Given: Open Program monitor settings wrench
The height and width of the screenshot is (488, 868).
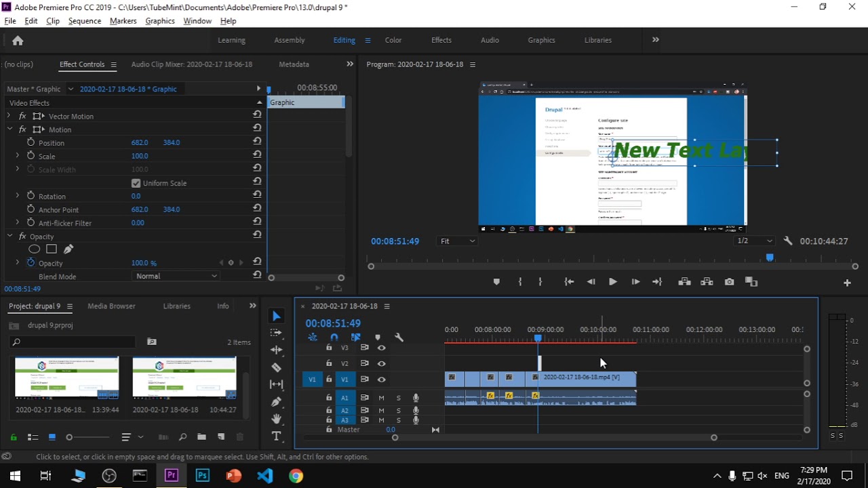Looking at the screenshot, I should point(787,241).
